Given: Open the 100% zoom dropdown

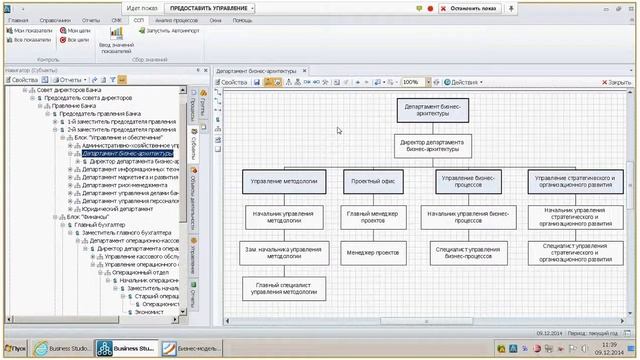Looking at the screenshot, I should coord(428,82).
